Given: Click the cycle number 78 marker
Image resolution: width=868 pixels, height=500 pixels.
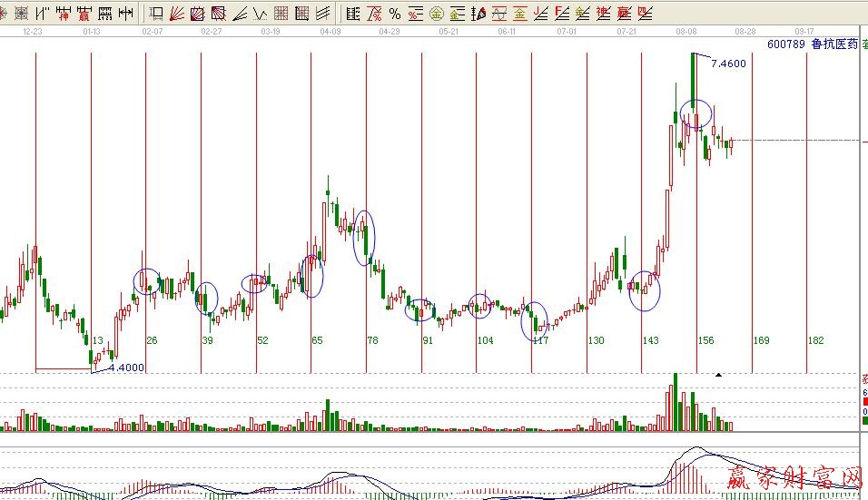Looking at the screenshot, I should [372, 341].
